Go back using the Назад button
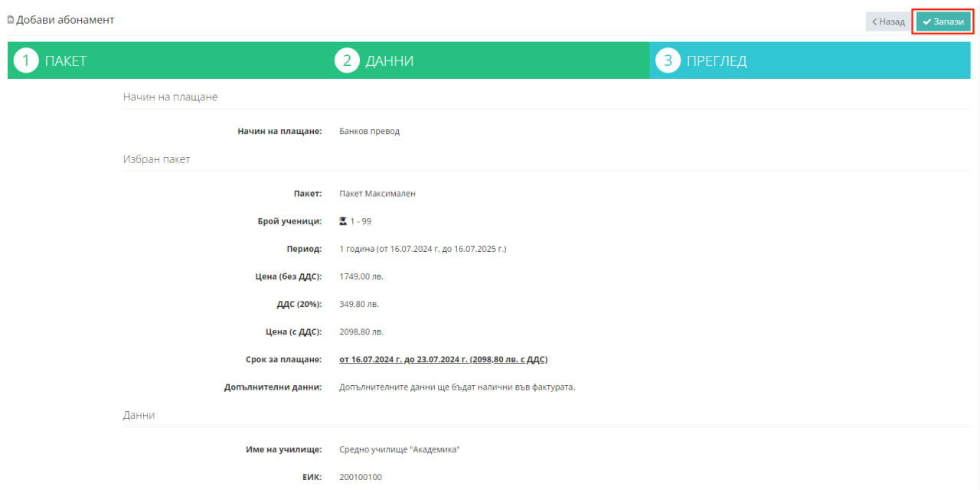This screenshot has width=980, height=490. 887,22
